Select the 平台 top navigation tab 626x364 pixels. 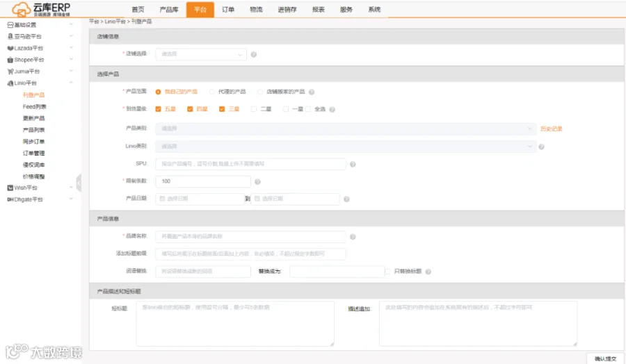coord(200,10)
